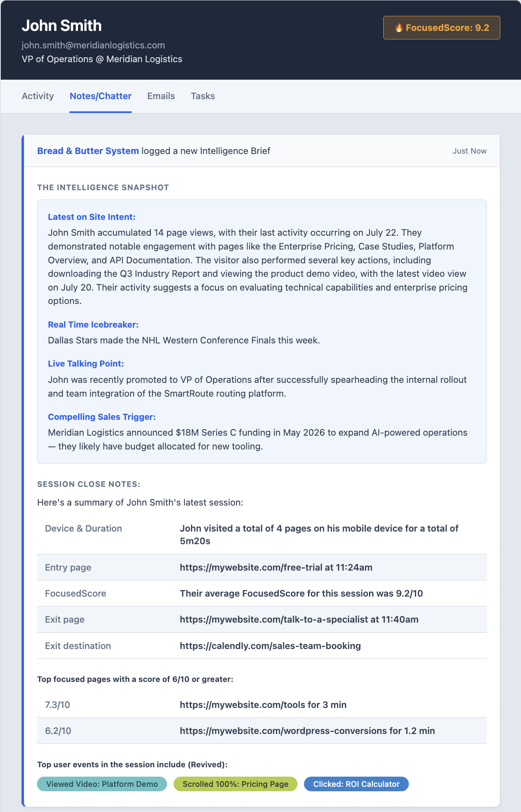Click the fire icon in FocusedScore badge
This screenshot has width=521, height=812.
399,28
